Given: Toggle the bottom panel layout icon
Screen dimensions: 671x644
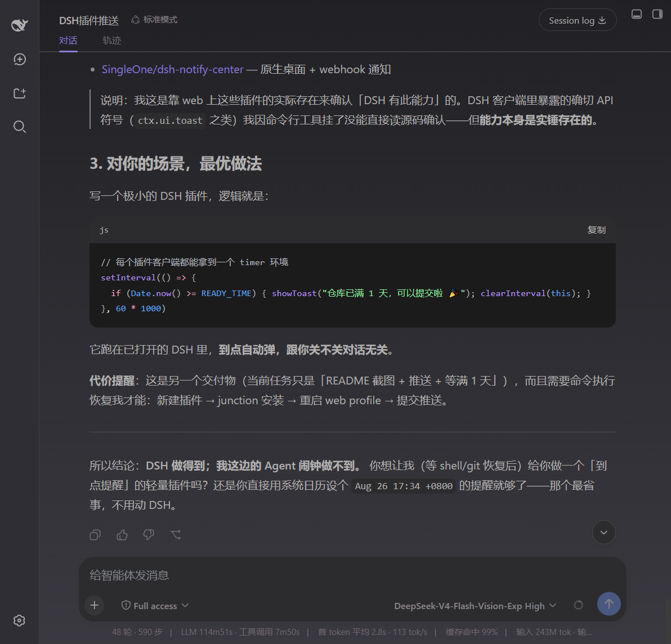Looking at the screenshot, I should pyautogui.click(x=636, y=14).
